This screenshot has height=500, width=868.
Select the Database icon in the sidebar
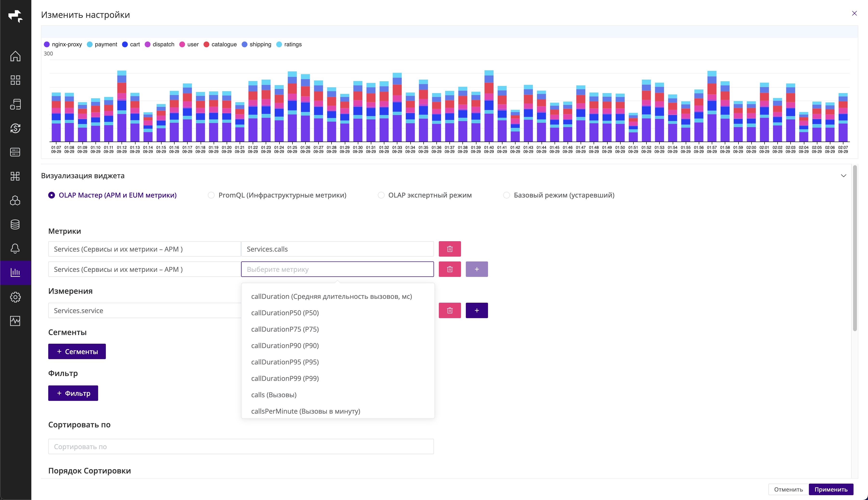coord(16,224)
